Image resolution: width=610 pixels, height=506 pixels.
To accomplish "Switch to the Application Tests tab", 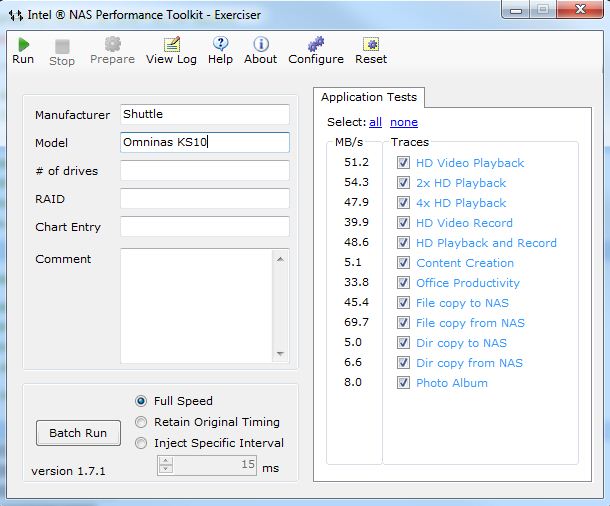I will pos(369,97).
